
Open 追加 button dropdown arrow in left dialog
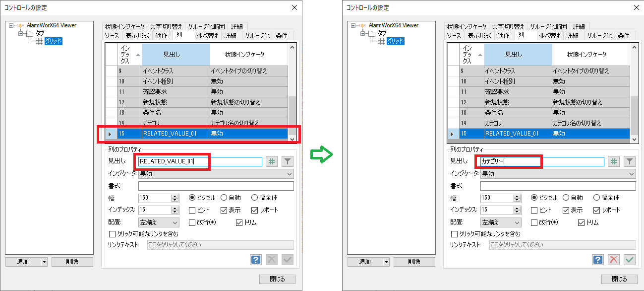(x=44, y=262)
